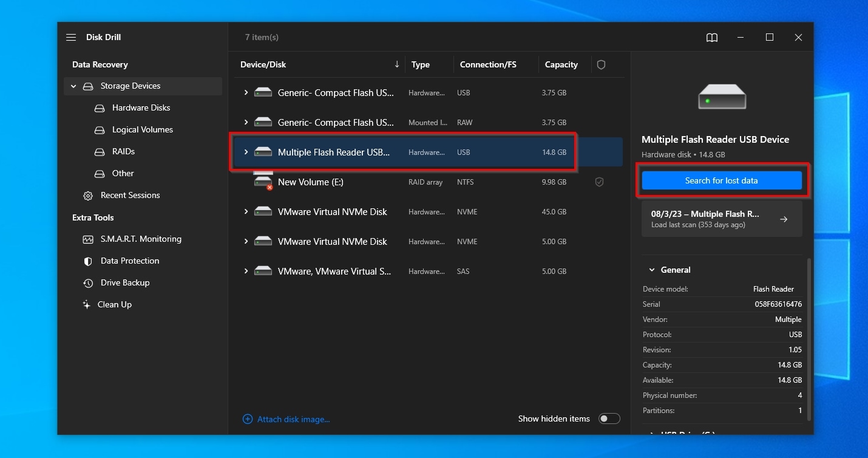This screenshot has height=458, width=868.
Task: Sort by Type column header
Action: 421,64
